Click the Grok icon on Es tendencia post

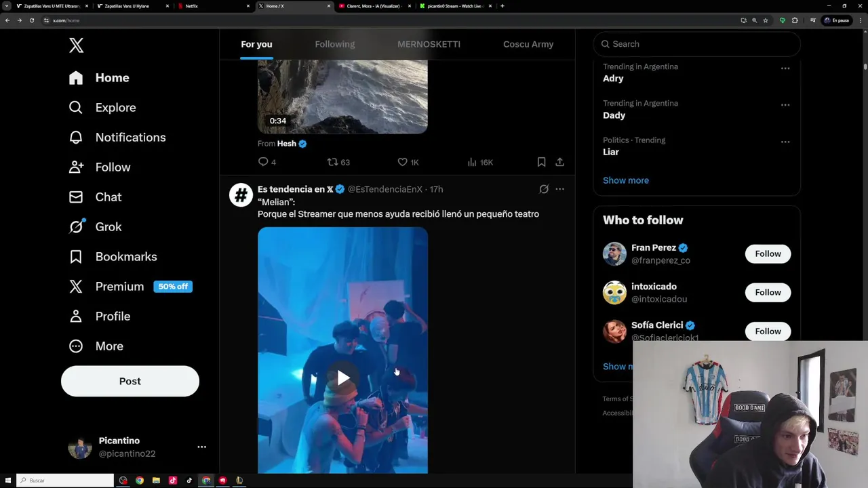point(544,189)
